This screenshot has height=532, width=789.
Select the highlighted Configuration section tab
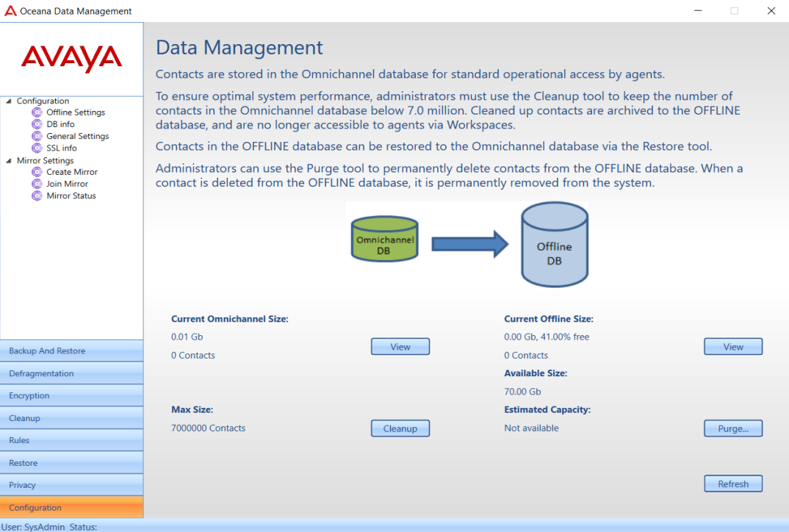tap(71, 507)
